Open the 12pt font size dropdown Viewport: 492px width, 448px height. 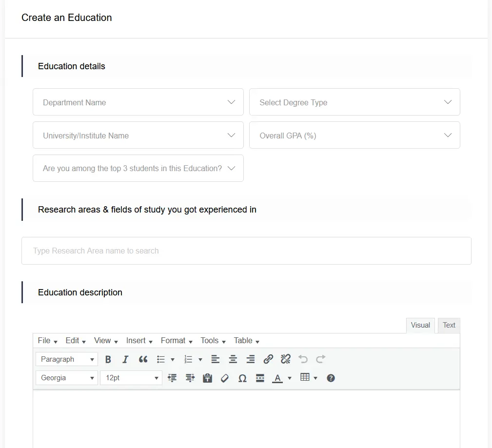[131, 378]
